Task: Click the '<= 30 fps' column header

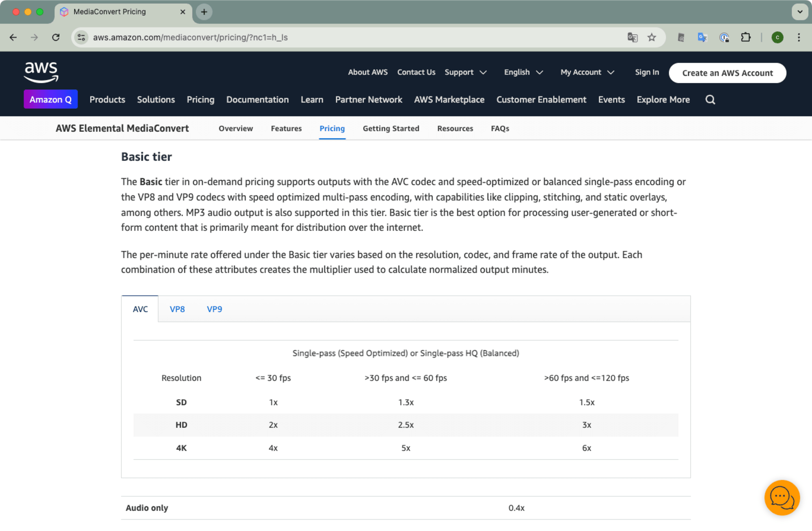Action: click(273, 378)
